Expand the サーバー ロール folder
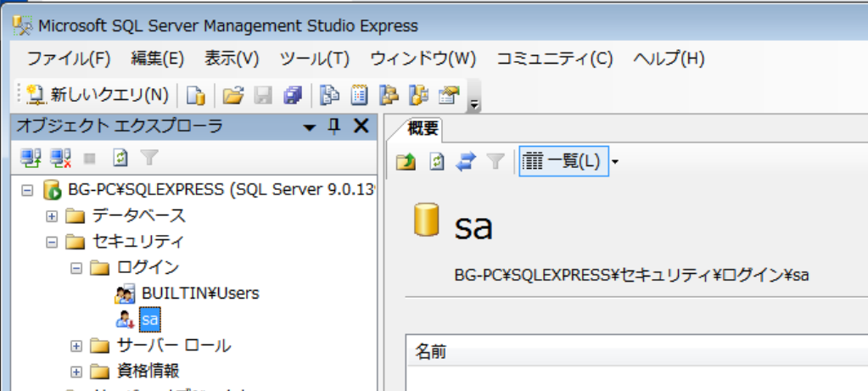Viewport: 868px width, 391px height. 76,346
